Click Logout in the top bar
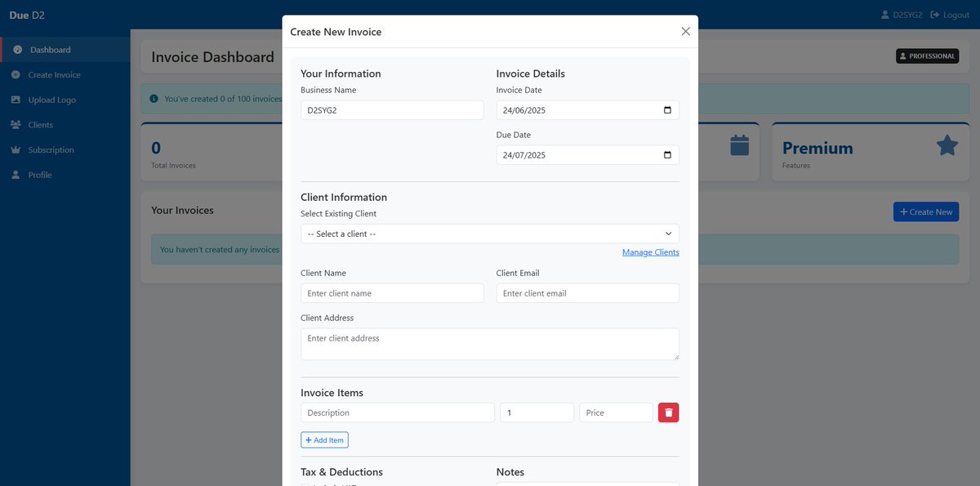Viewport: 980px width, 486px height. pos(950,15)
